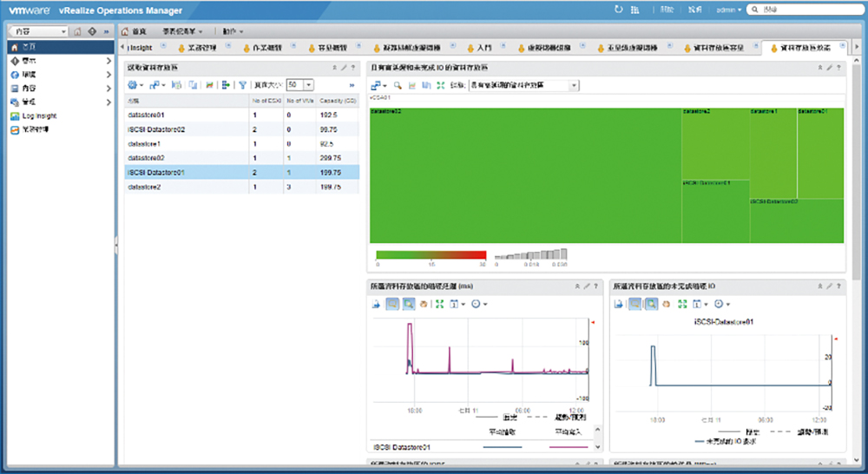Select the datastore1 row in the table
The image size is (868, 474).
click(242, 144)
